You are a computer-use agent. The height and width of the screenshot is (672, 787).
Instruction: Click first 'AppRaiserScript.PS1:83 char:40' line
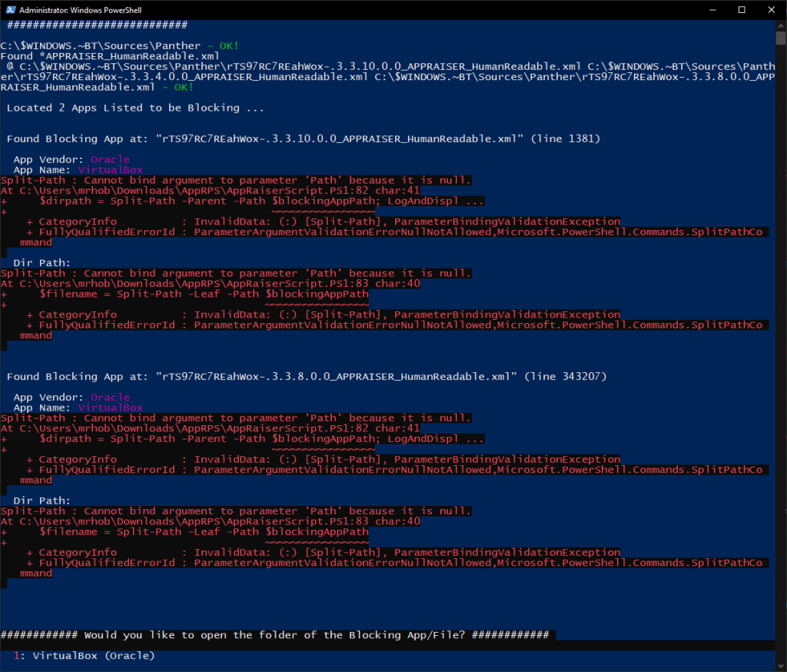(211, 284)
